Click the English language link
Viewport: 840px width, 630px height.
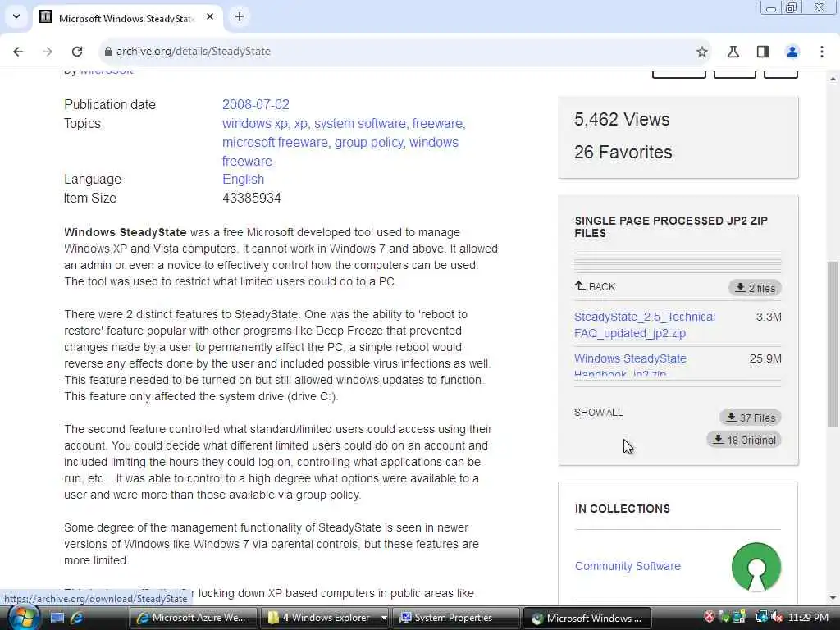[x=243, y=179]
